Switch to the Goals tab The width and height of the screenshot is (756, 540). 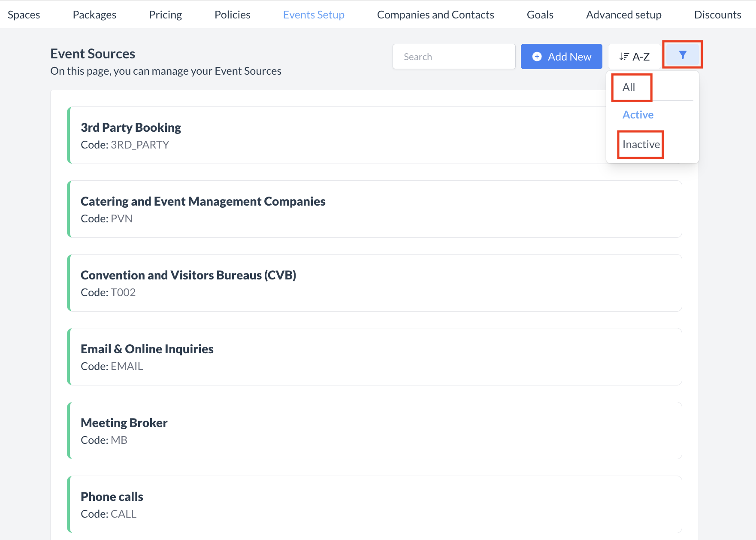[540, 15]
